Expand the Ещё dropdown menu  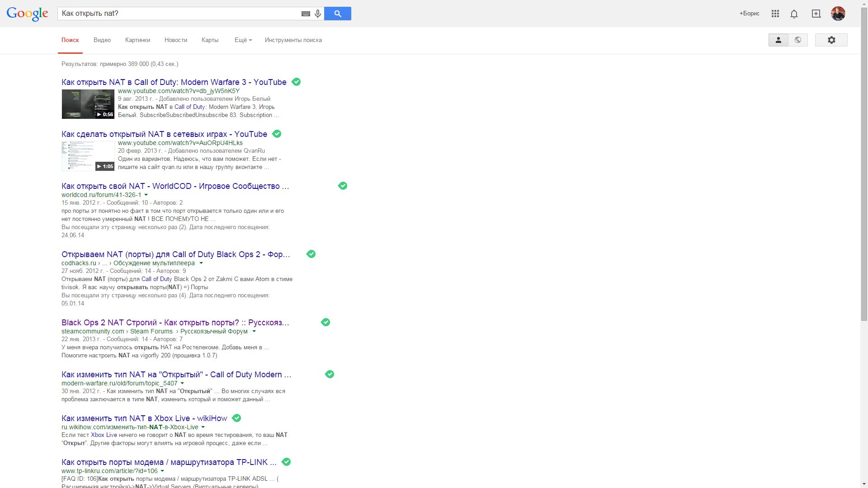coord(243,40)
